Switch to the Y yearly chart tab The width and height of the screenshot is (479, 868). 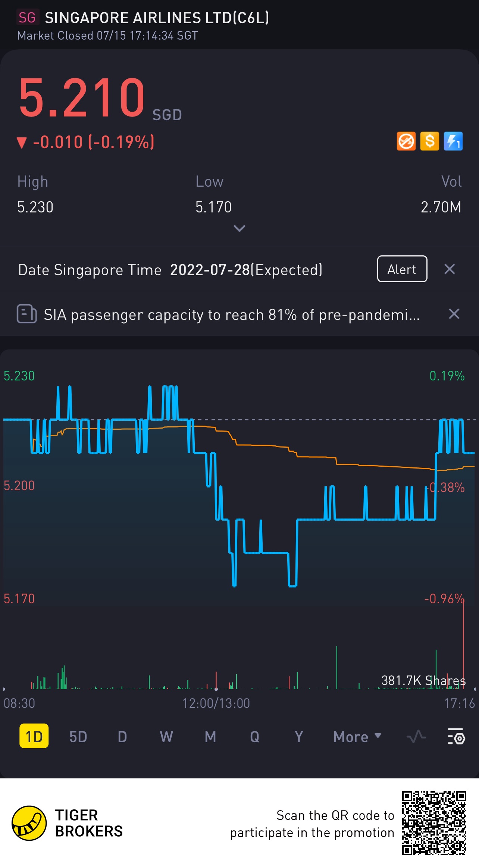(298, 737)
